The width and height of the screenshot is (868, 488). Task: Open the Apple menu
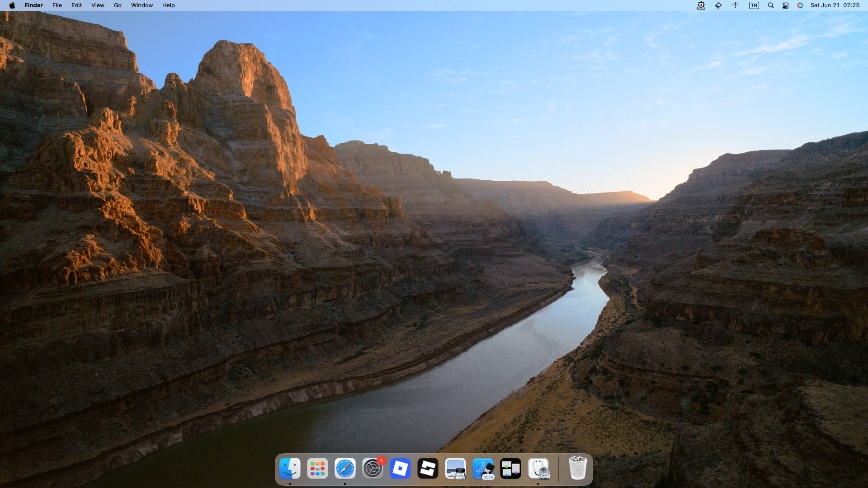click(12, 5)
